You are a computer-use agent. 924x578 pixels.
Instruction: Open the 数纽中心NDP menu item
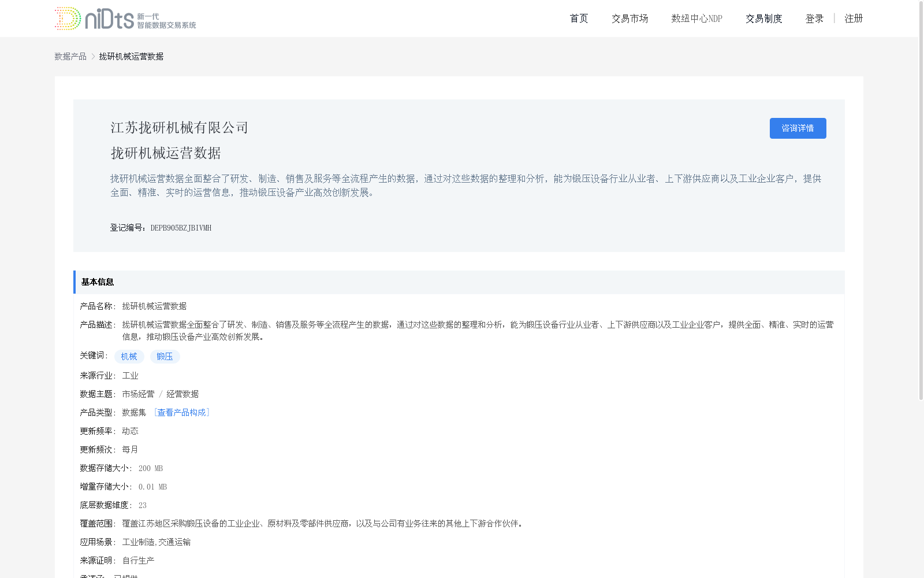[x=696, y=18]
